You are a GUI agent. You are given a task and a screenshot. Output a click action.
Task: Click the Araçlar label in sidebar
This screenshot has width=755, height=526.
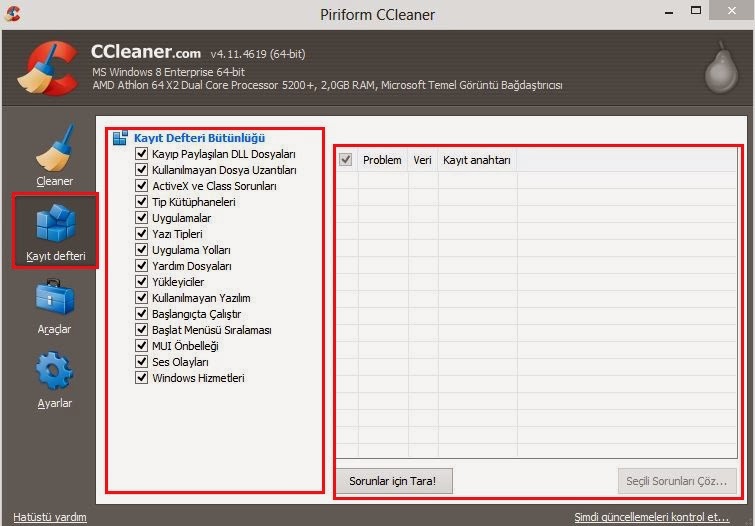tap(54, 329)
